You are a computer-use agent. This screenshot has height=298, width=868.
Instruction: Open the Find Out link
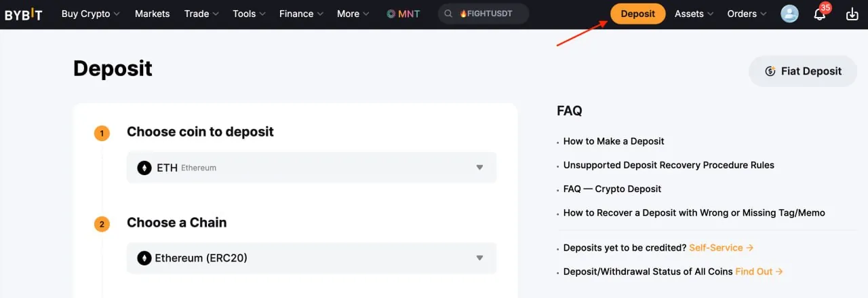click(x=759, y=272)
